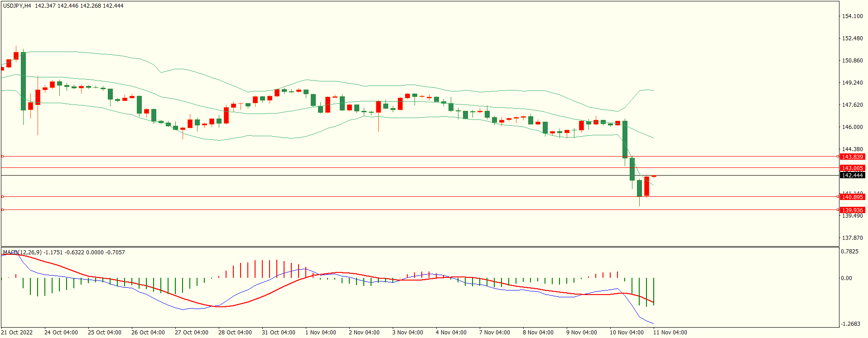Click the 146.000 price axis value
The height and width of the screenshot is (338, 868).
point(852,127)
